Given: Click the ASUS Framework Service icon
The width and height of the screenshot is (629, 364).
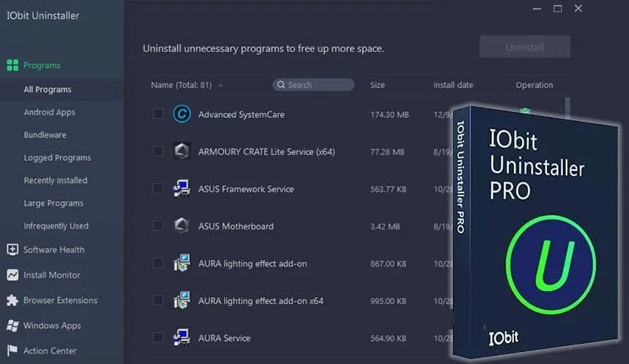Looking at the screenshot, I should tap(182, 189).
